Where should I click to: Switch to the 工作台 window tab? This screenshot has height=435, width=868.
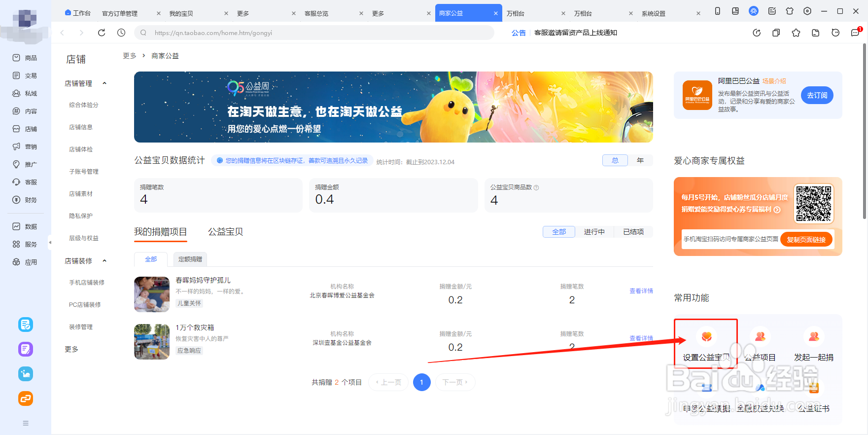point(78,13)
